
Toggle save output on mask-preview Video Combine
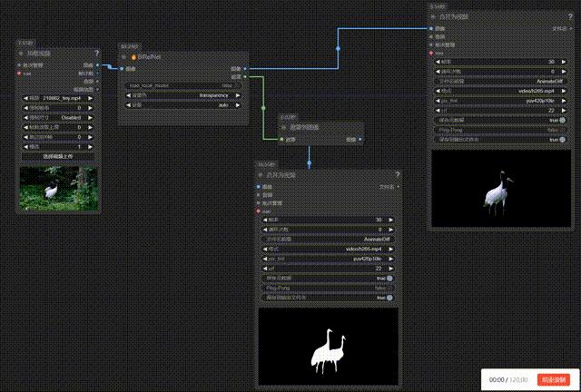click(328, 298)
